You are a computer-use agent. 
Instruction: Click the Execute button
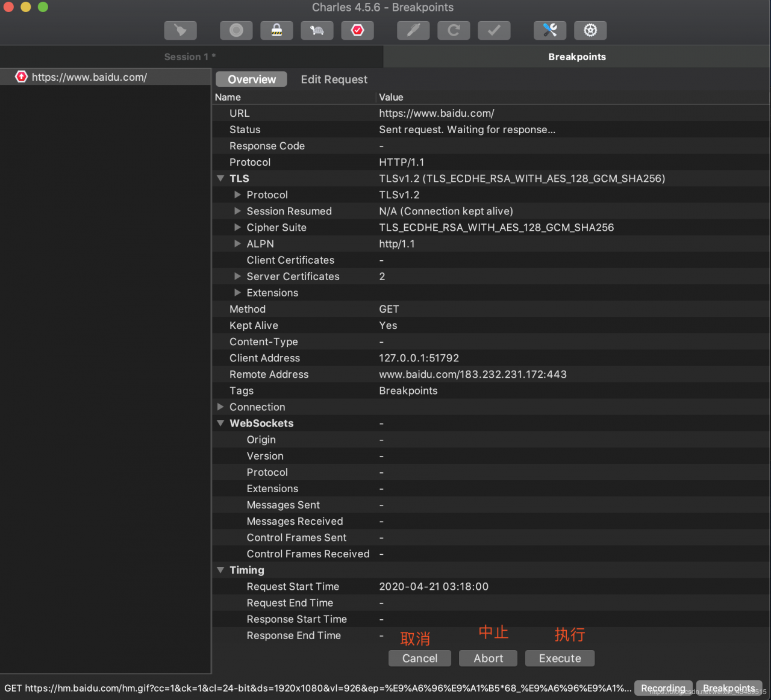point(560,658)
